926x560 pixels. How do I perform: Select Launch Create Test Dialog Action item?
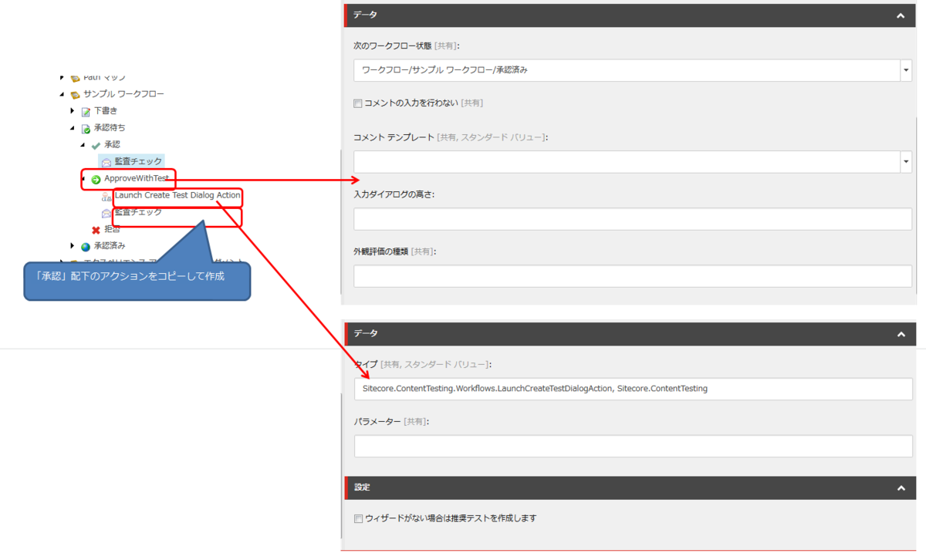[177, 196]
